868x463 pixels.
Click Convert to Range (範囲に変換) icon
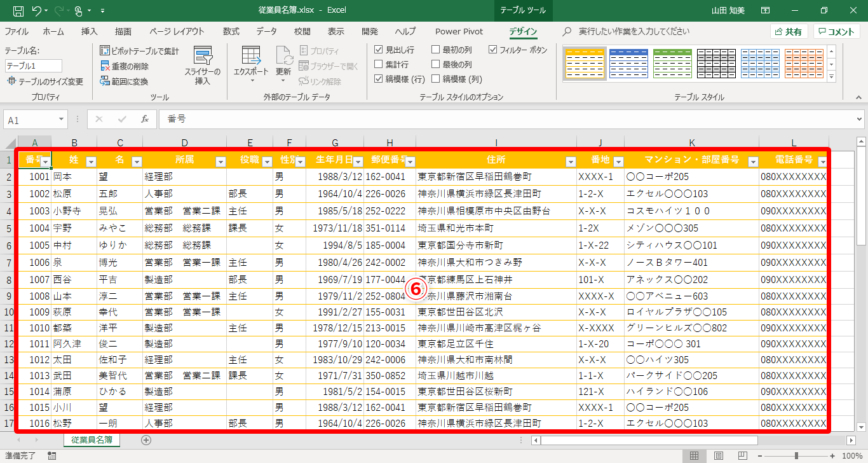(x=105, y=81)
